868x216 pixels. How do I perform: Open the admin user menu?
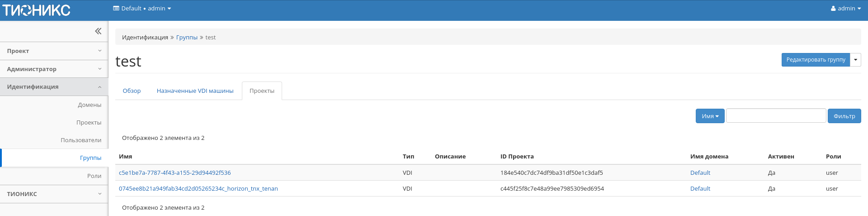(x=845, y=9)
